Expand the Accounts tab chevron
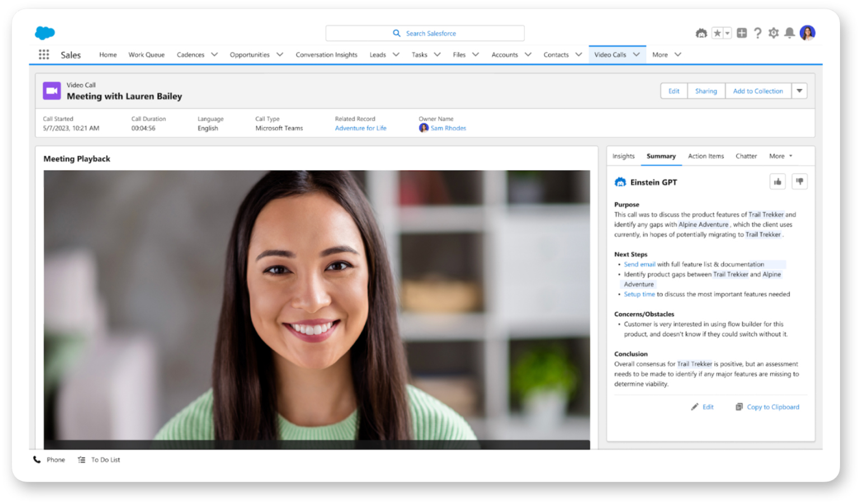 (528, 55)
